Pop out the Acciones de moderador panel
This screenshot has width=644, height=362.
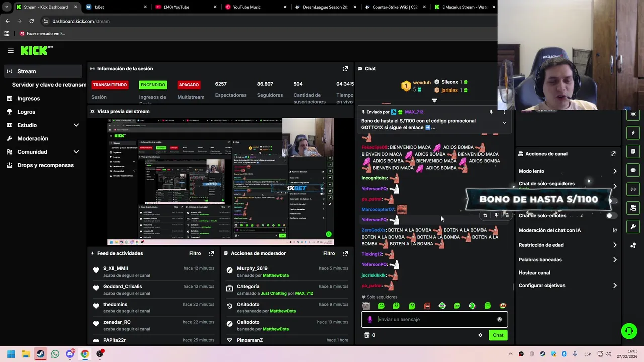(345, 253)
